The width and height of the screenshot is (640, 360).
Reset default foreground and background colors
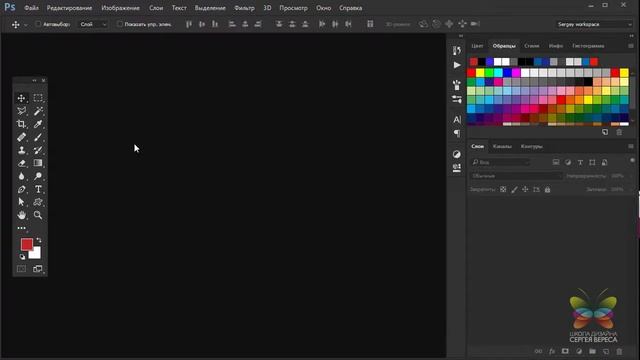pyautogui.click(x=22, y=257)
